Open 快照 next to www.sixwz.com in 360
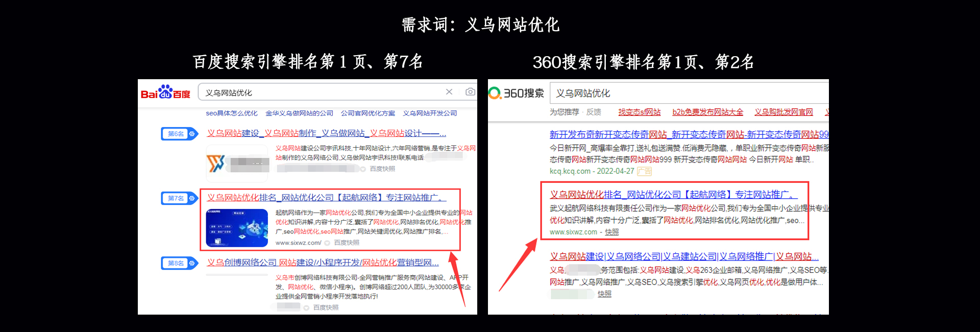980x332 pixels. (x=612, y=232)
